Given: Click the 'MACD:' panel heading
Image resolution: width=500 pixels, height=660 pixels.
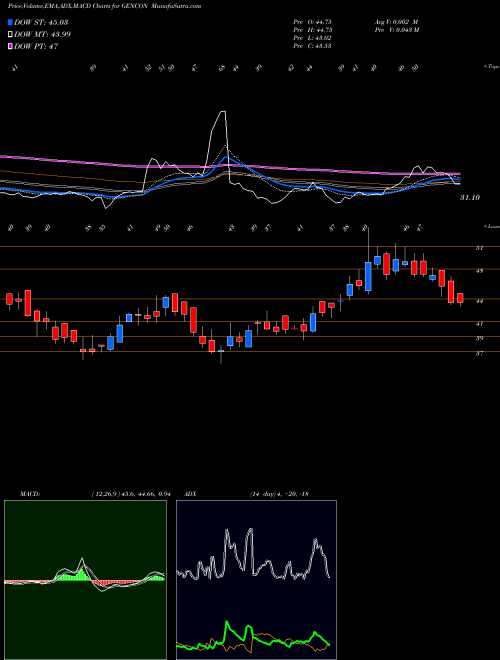Looking at the screenshot, I should tap(29, 494).
